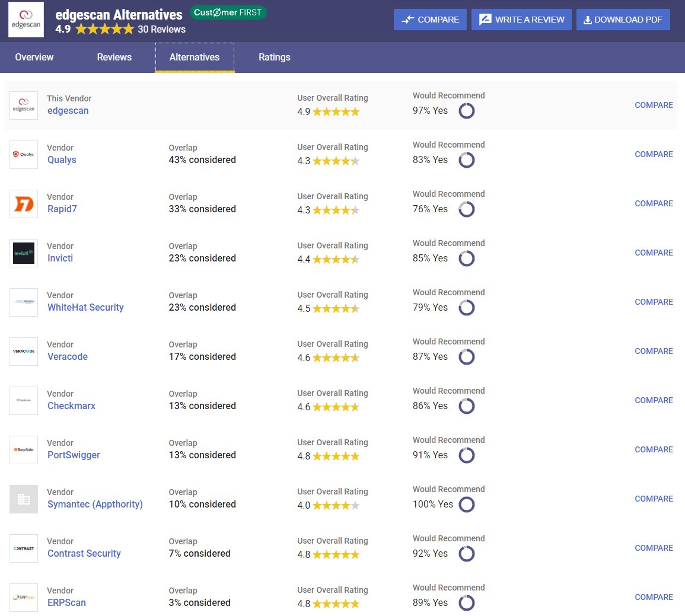
Task: Click the 86% Yes donut for Checkmarx
Action: [x=467, y=406]
